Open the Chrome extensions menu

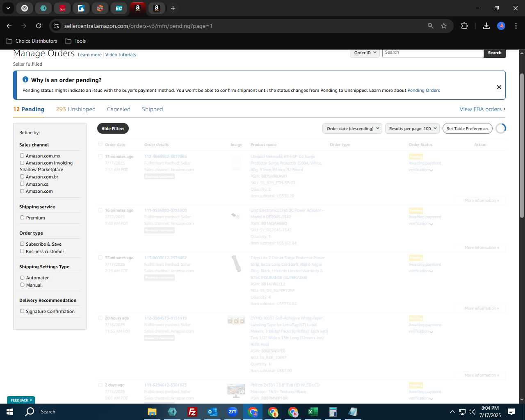(x=464, y=26)
